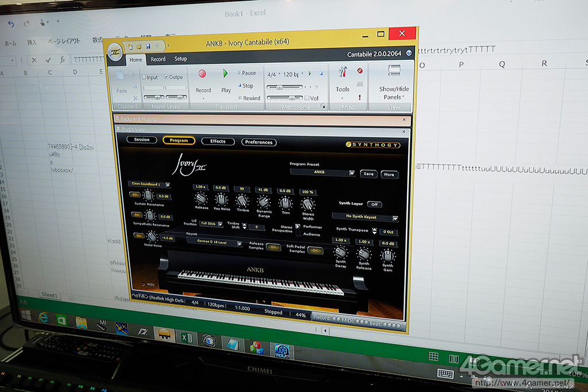Click the Excel undo arrow icon
The height and width of the screenshot is (392, 588).
[11, 24]
